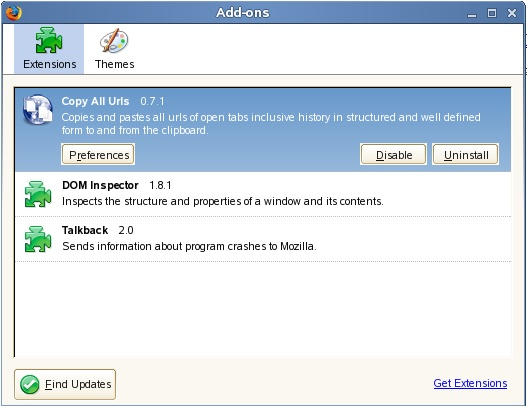Disable the Copy All Urls extension

coord(394,155)
